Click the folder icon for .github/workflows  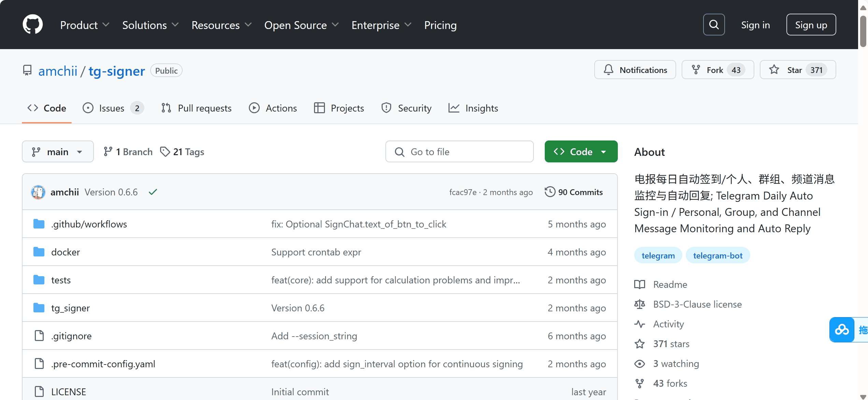[39, 224]
